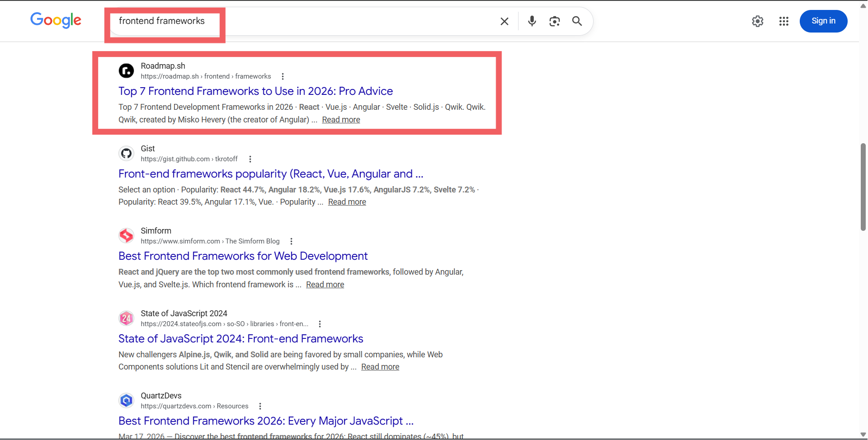Clear the search box with X
Image resolution: width=868 pixels, height=440 pixels.
pos(505,21)
